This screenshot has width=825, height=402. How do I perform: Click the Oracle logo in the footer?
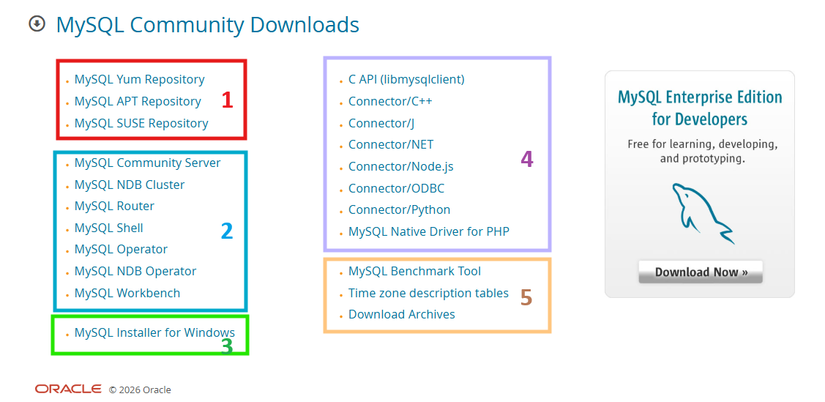point(68,389)
